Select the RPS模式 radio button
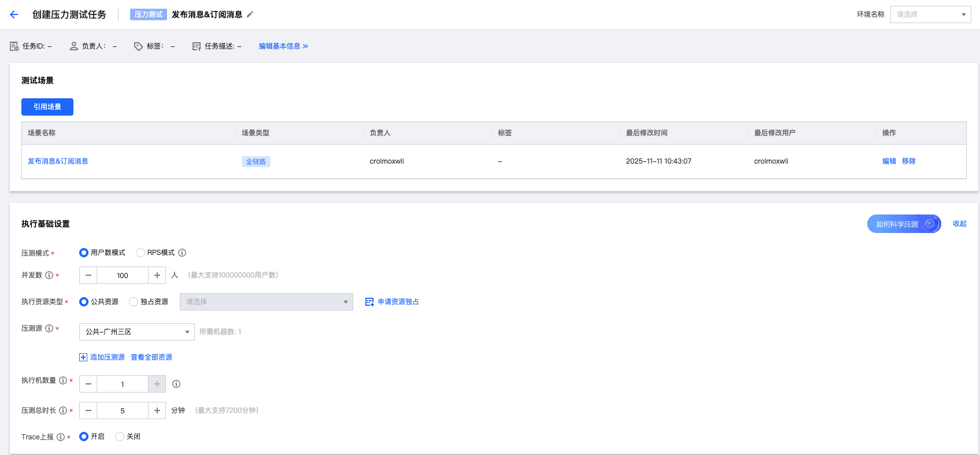This screenshot has width=980, height=455. click(x=140, y=253)
